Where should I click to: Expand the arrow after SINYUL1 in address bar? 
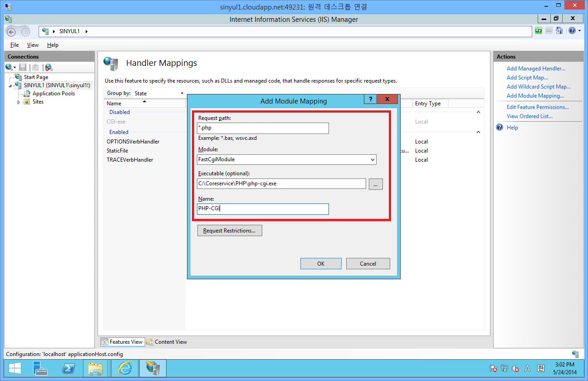tap(87, 31)
